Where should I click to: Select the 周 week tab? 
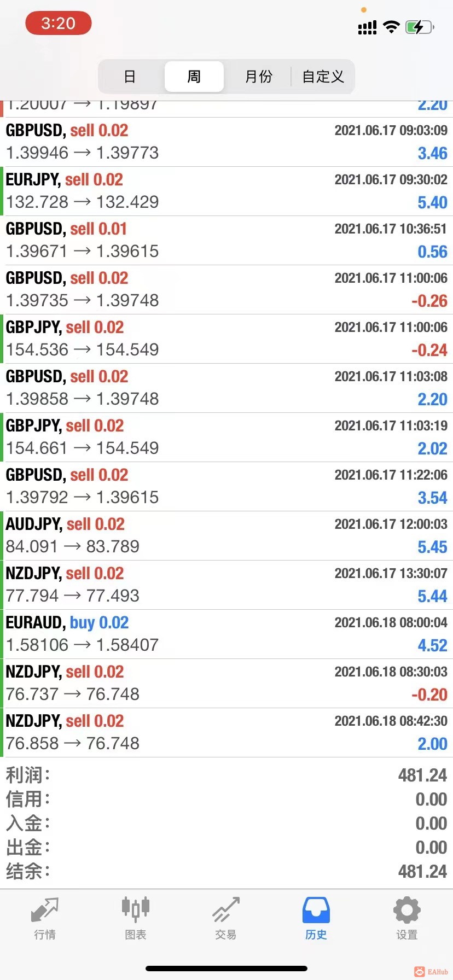[x=194, y=77]
